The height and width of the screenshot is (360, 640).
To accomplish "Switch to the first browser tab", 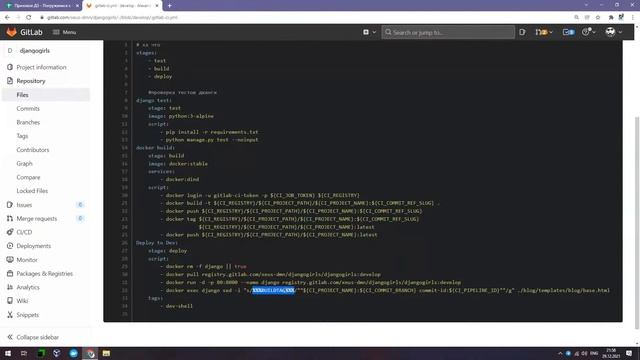I will click(41, 6).
